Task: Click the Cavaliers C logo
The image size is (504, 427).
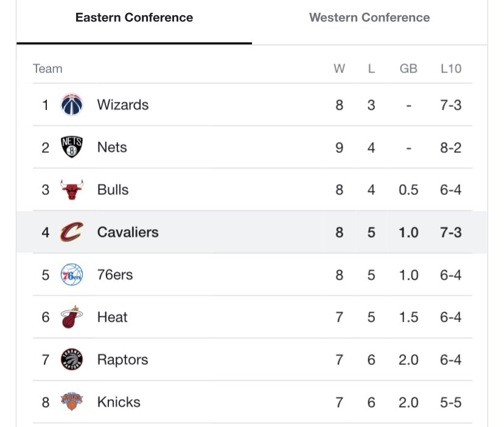Action: tap(72, 231)
